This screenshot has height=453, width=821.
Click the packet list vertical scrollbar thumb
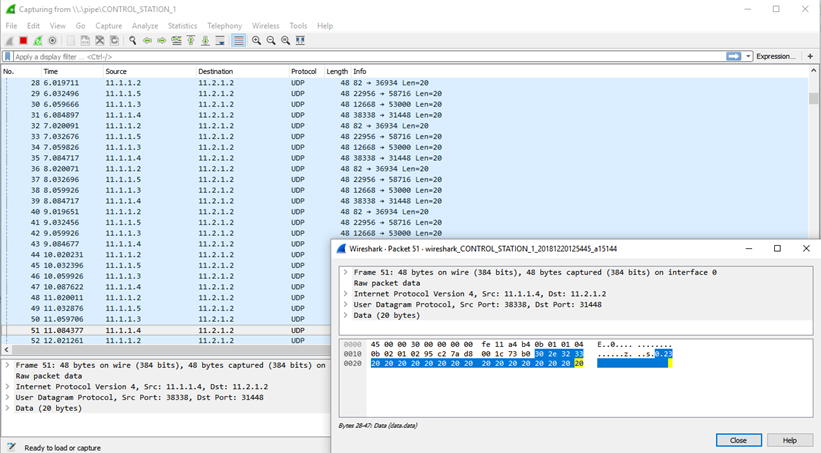pos(813,98)
